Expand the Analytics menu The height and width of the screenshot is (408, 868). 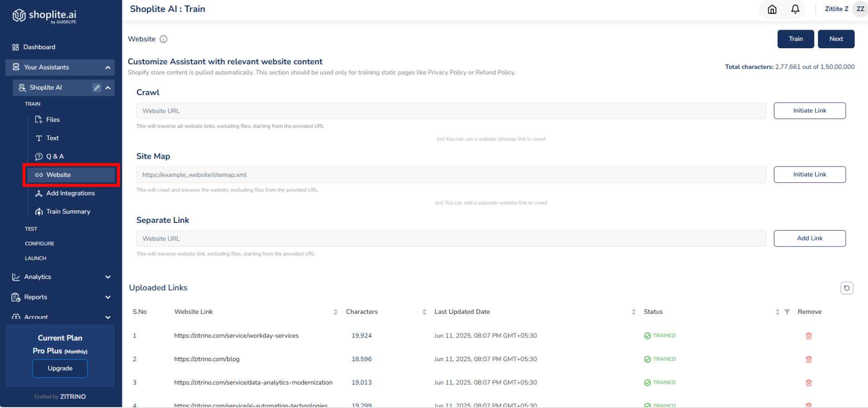108,277
